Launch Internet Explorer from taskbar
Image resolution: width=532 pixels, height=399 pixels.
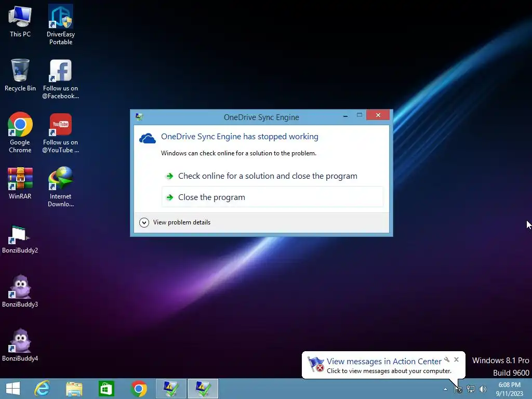[x=42, y=389]
